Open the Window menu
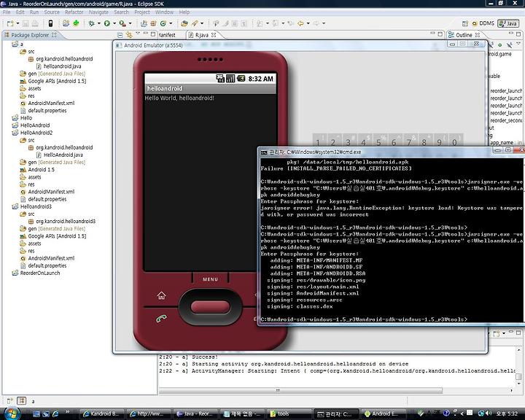 [164, 12]
